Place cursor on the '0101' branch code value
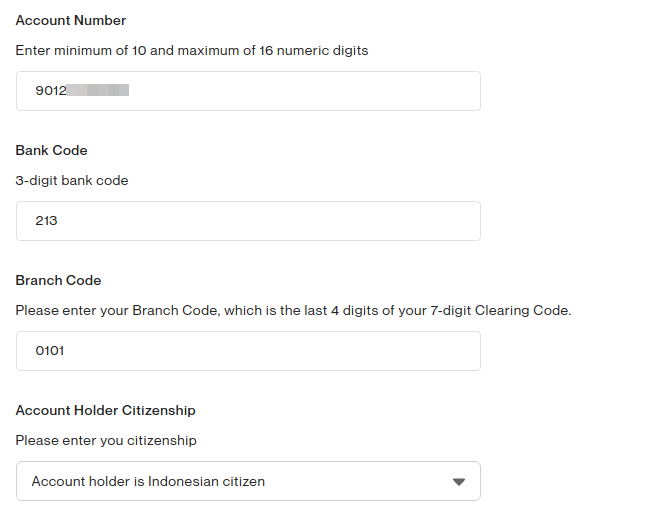The height and width of the screenshot is (519, 650). point(50,351)
